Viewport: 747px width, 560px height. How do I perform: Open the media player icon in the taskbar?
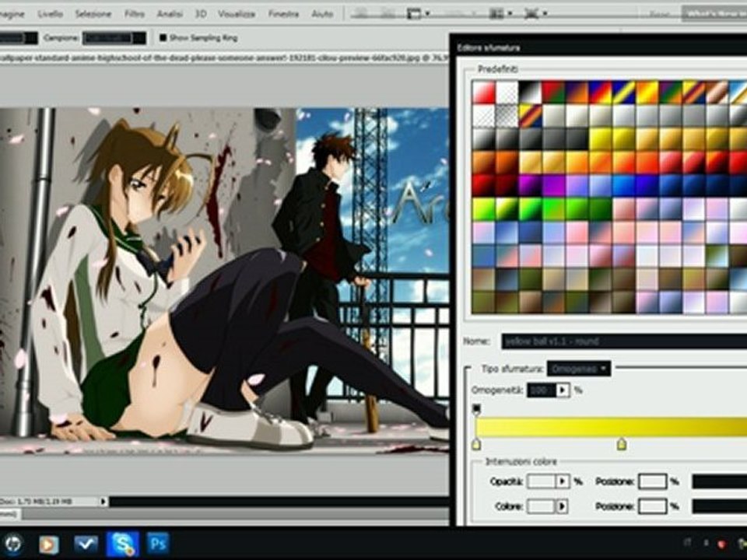click(48, 544)
